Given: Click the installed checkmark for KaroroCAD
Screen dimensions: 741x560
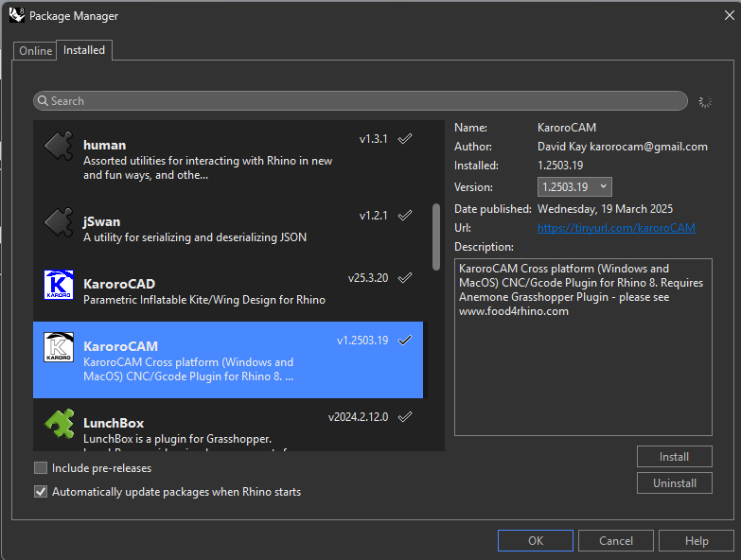Looking at the screenshot, I should pos(405,278).
